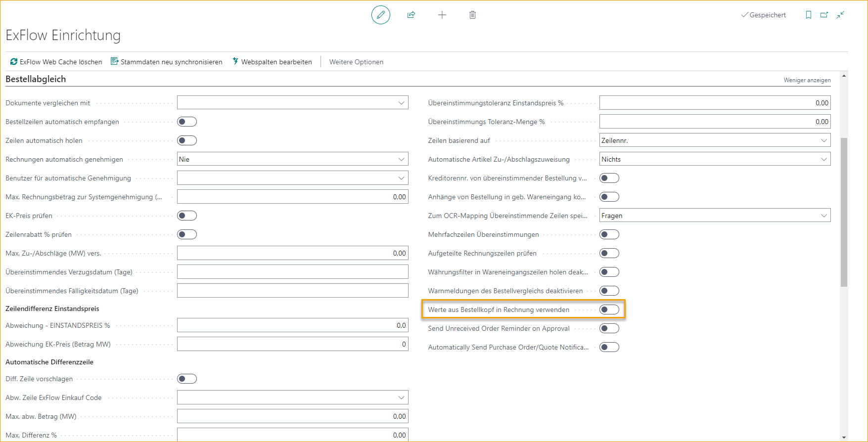Toggle Diff. Zeile vorschlagen switch

(x=187, y=379)
